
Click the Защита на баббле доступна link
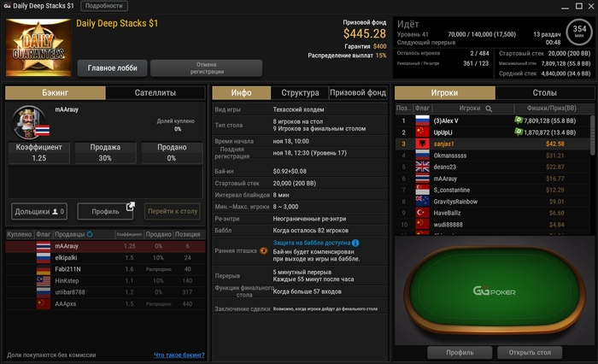point(312,243)
